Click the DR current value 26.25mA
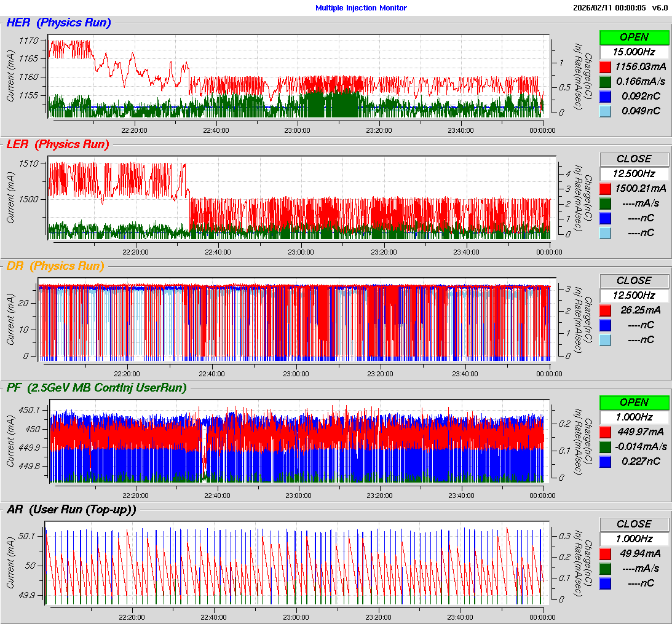The height and width of the screenshot is (624, 672). point(641,310)
